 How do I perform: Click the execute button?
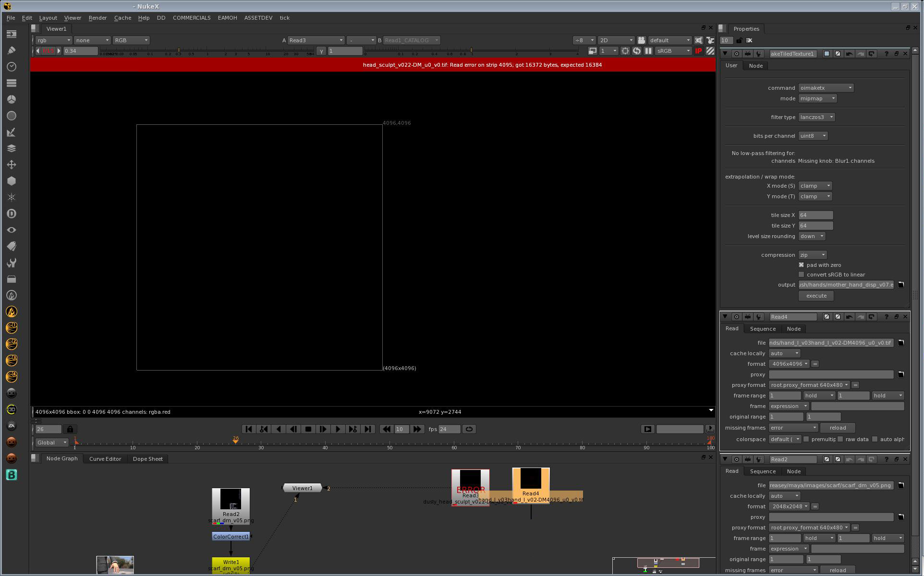point(816,296)
